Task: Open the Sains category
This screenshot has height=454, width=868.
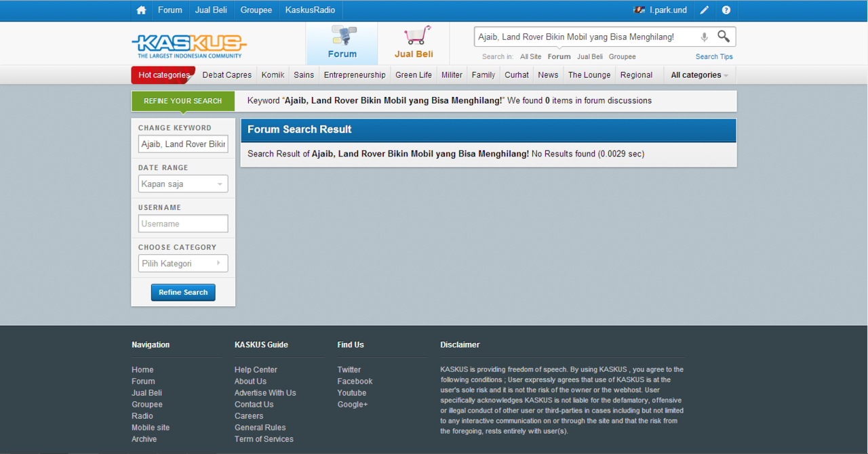Action: [x=304, y=75]
